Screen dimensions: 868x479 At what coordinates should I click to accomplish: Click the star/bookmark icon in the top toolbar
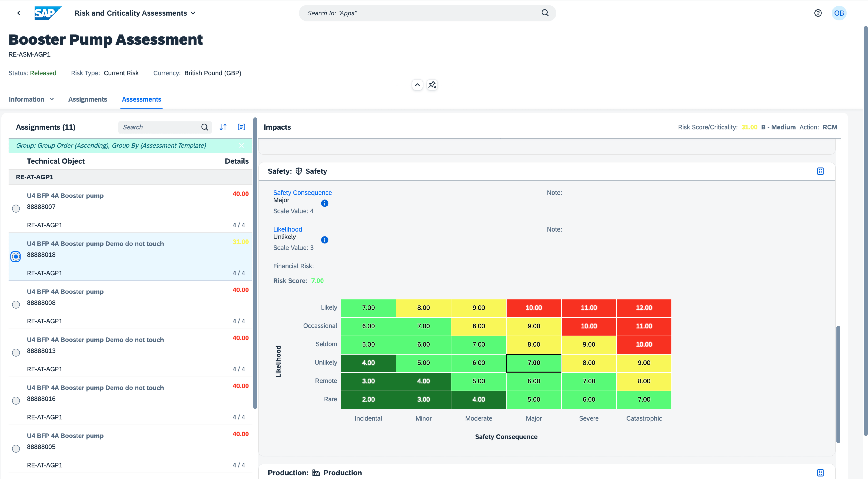click(x=432, y=84)
